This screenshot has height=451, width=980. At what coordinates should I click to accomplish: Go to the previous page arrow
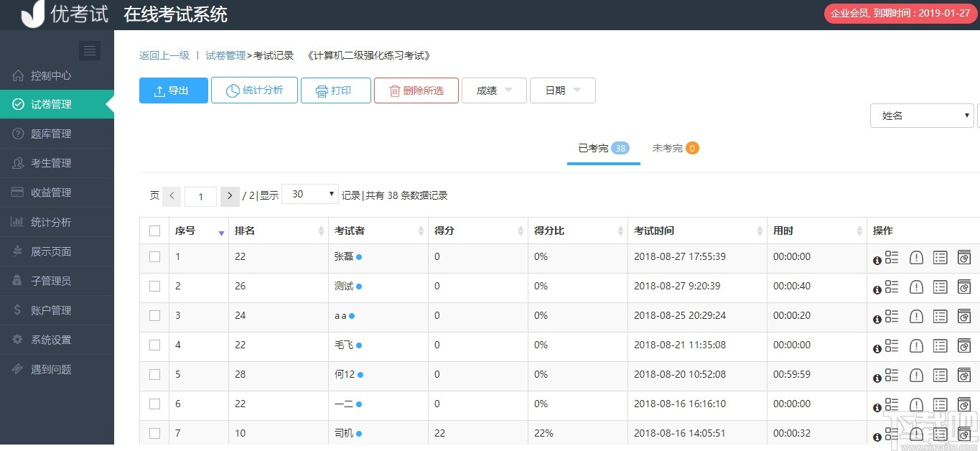tap(172, 195)
